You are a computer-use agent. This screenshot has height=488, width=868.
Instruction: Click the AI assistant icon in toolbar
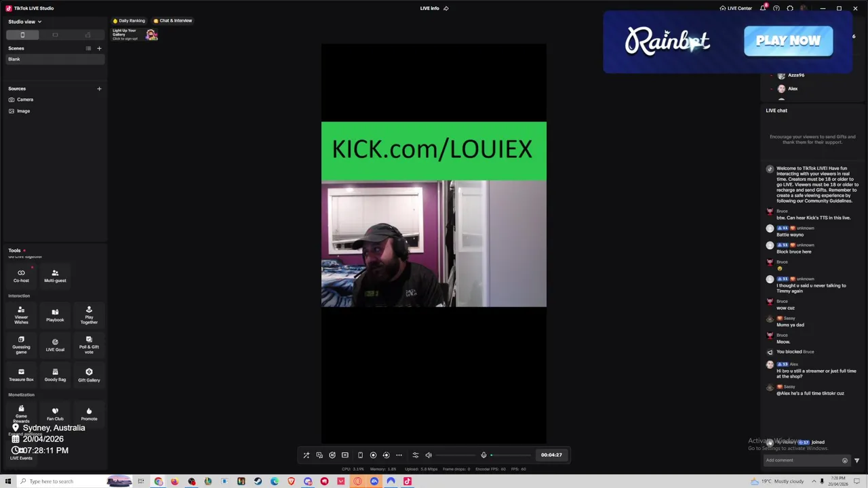[332, 455]
